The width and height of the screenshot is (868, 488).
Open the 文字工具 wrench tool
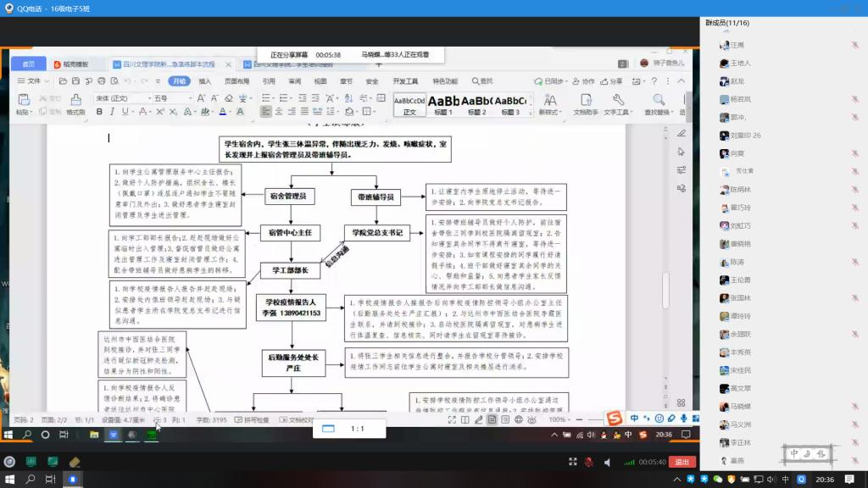(x=616, y=102)
